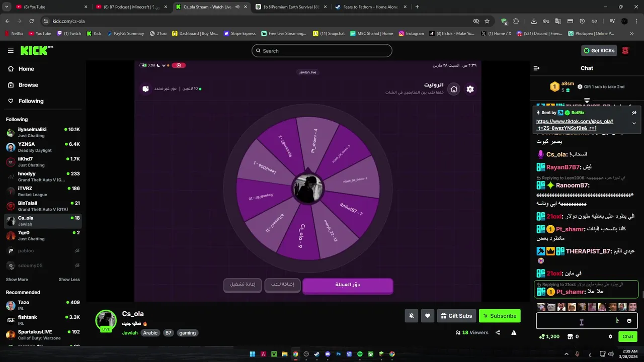Click the chat message input field
The width and height of the screenshot is (644, 362).
[x=587, y=321]
